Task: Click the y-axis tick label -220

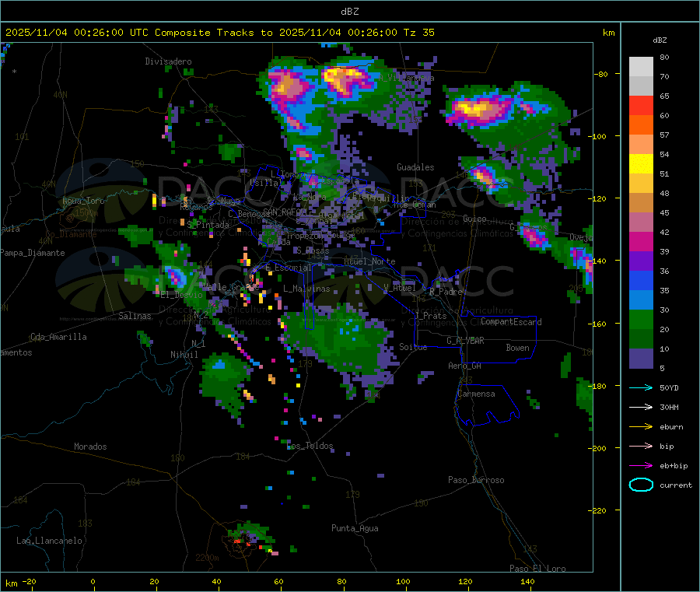Action: 599,510
